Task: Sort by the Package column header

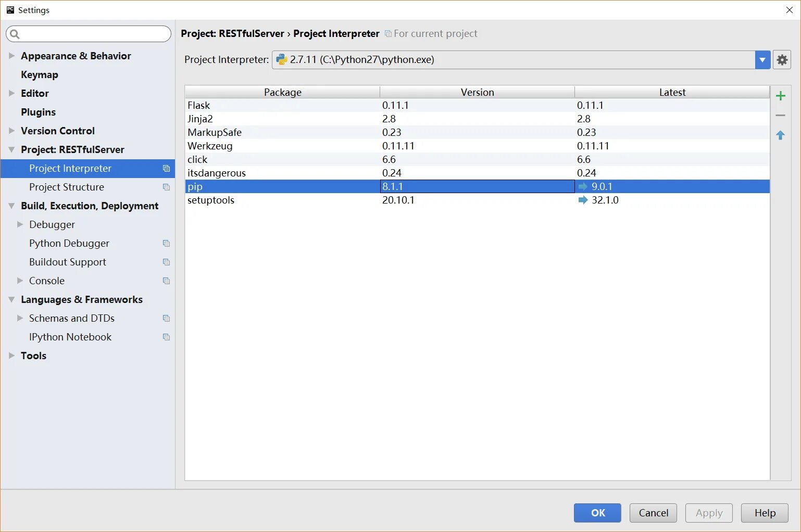Action: (283, 92)
